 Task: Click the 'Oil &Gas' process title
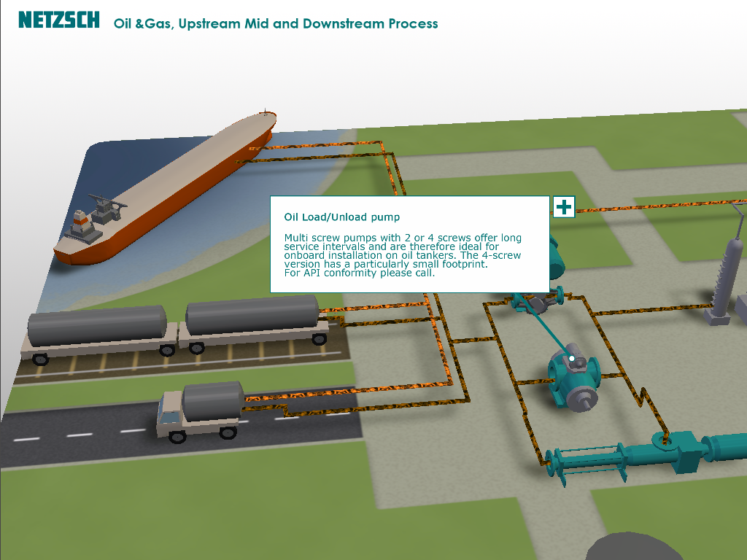[x=275, y=23]
